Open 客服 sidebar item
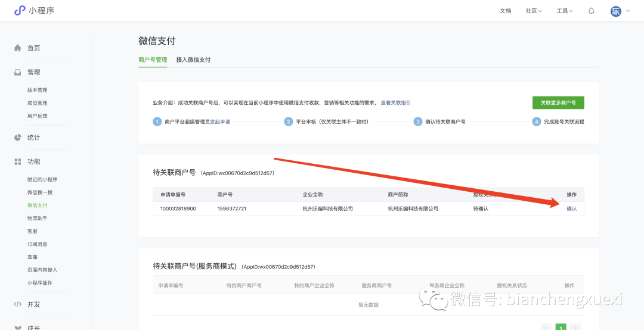Viewport: 644px width, 330px height. pos(32,231)
